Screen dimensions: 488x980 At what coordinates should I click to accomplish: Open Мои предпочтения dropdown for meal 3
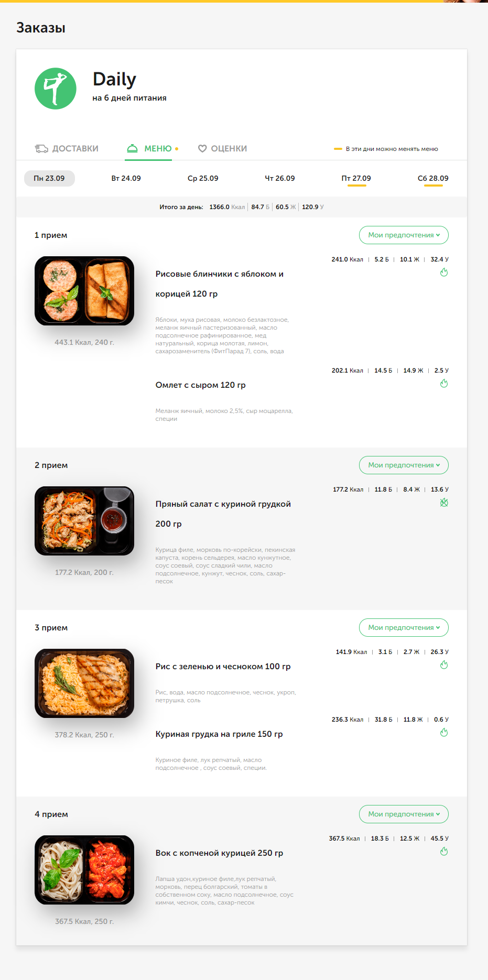tap(404, 628)
